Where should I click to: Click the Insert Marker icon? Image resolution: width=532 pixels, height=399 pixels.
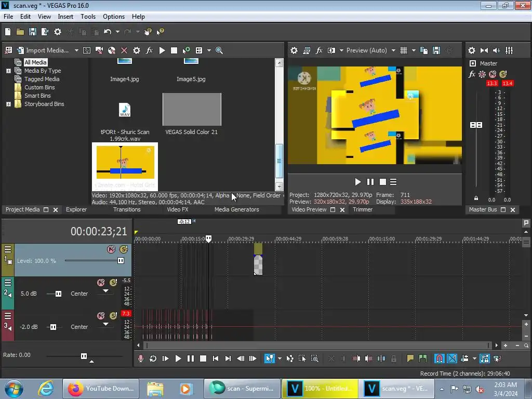410,358
